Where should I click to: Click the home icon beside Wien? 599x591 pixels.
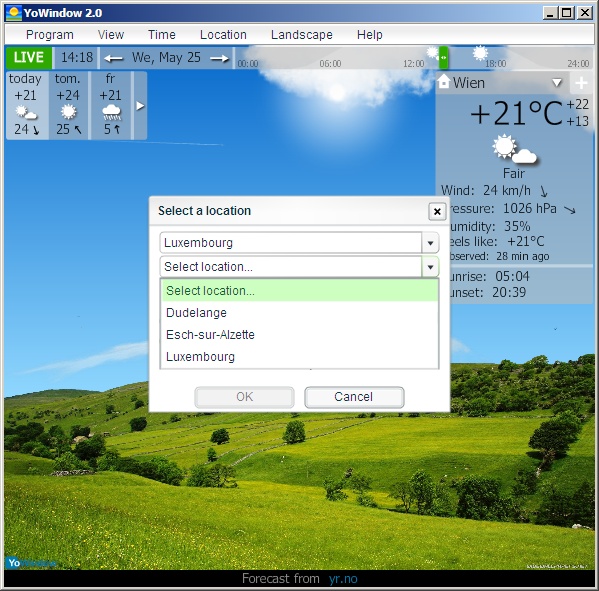444,81
